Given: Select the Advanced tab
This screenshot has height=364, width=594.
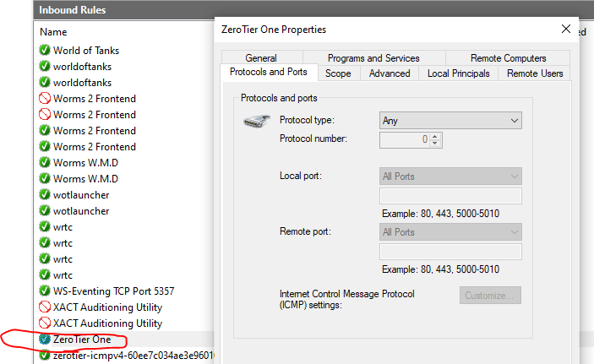Looking at the screenshot, I should pyautogui.click(x=390, y=73).
